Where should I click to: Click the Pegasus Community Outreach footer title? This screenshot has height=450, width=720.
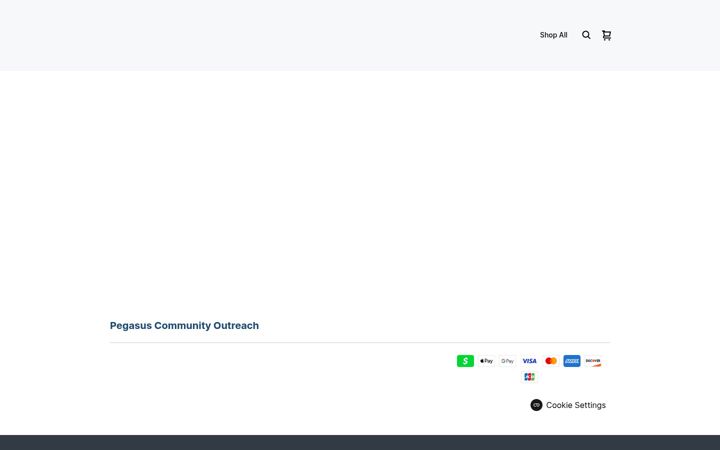[184, 326]
